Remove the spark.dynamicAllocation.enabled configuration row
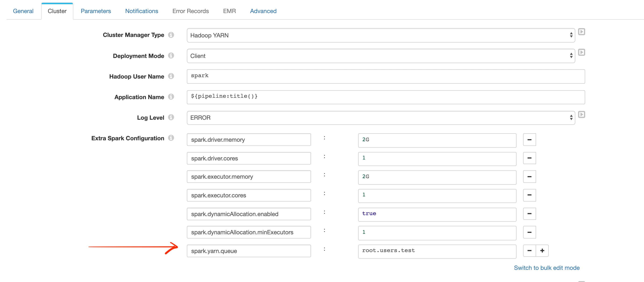Image resolution: width=644 pixels, height=282 pixels. coord(530,214)
